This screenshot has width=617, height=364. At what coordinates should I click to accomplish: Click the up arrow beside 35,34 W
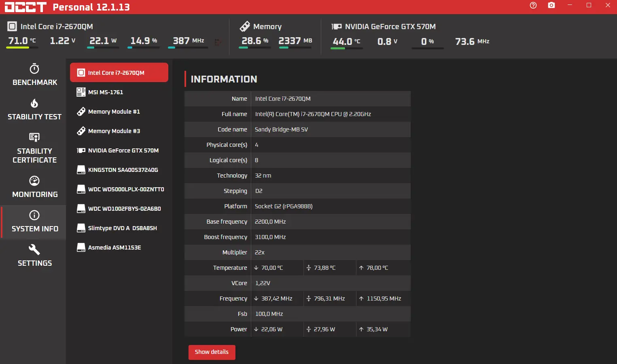[x=361, y=329]
